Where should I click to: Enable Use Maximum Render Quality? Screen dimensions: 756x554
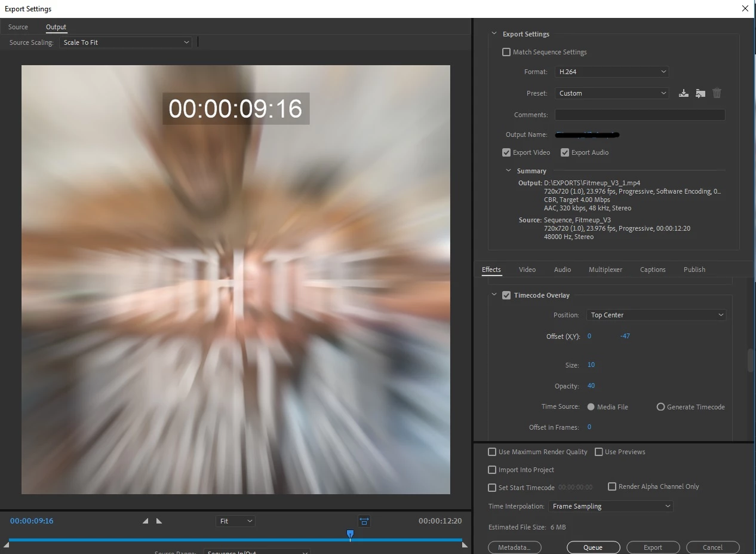(x=492, y=452)
